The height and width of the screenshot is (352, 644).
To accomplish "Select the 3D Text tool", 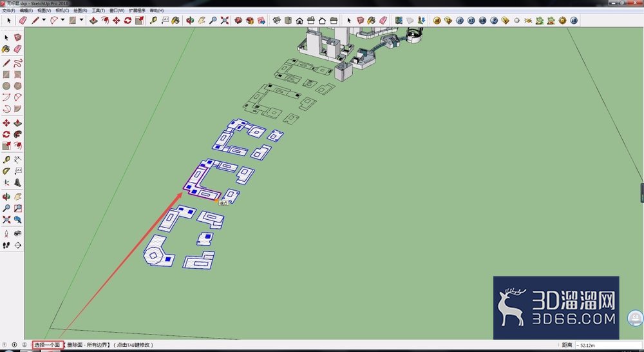I will pos(17,182).
